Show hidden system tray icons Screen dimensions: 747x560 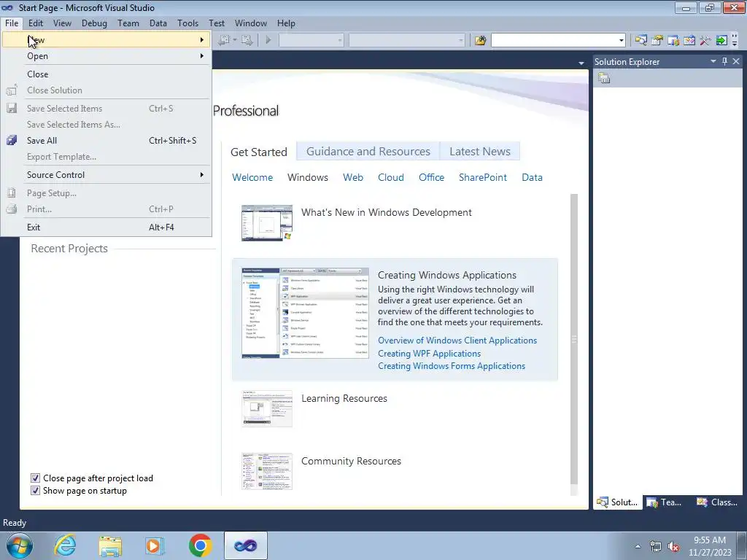point(638,546)
